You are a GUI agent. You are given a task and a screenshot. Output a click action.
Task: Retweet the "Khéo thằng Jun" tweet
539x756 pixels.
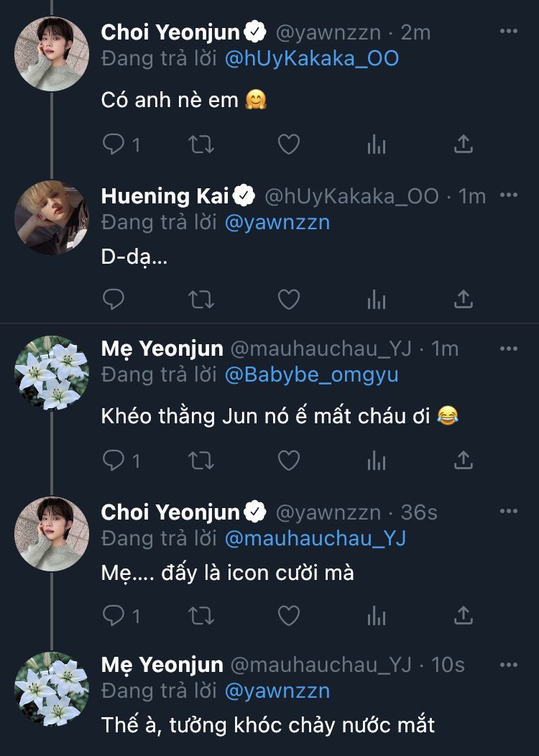[x=201, y=460]
